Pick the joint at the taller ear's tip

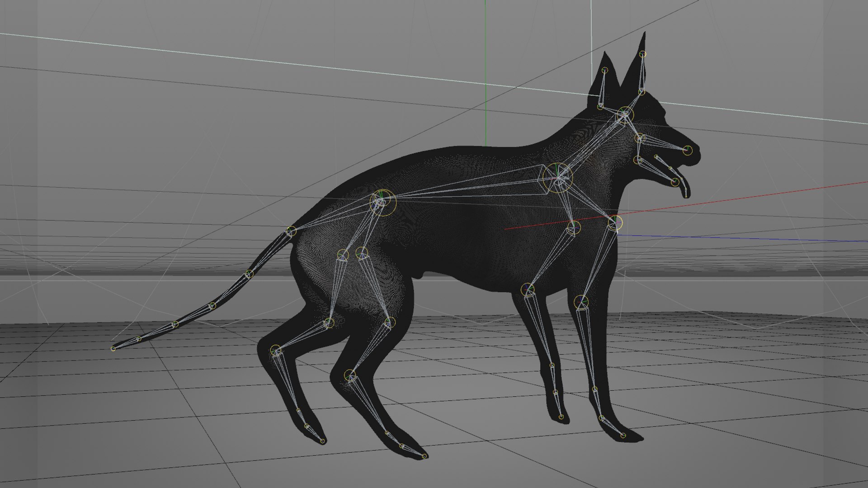643,54
